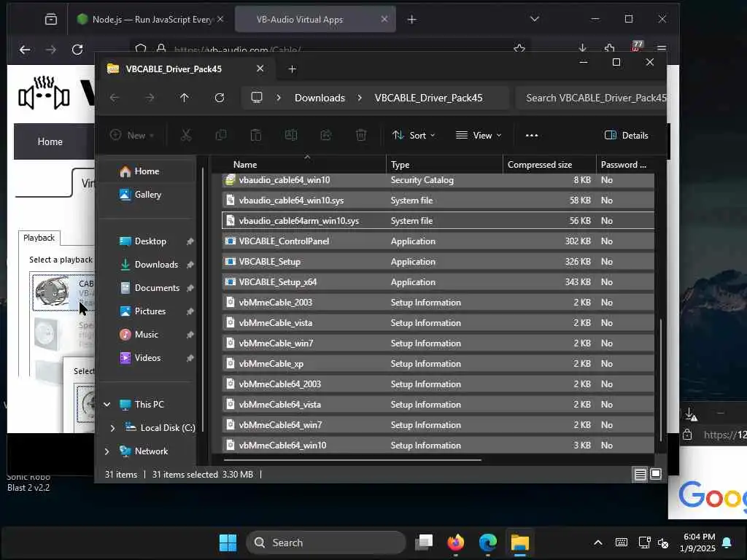This screenshot has width=747, height=560.
Task: Click Downloads breadcrumb in address bar
Action: click(320, 98)
